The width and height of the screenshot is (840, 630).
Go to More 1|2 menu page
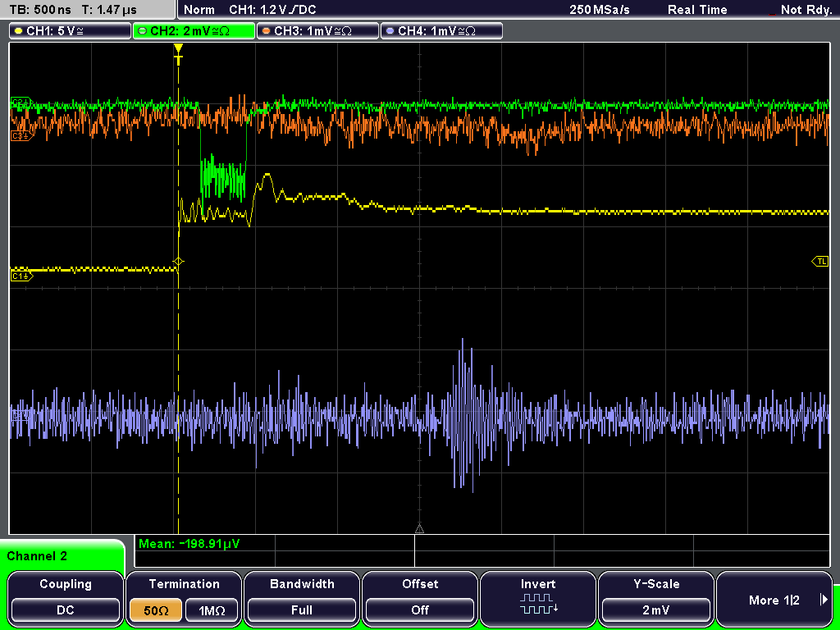click(774, 600)
